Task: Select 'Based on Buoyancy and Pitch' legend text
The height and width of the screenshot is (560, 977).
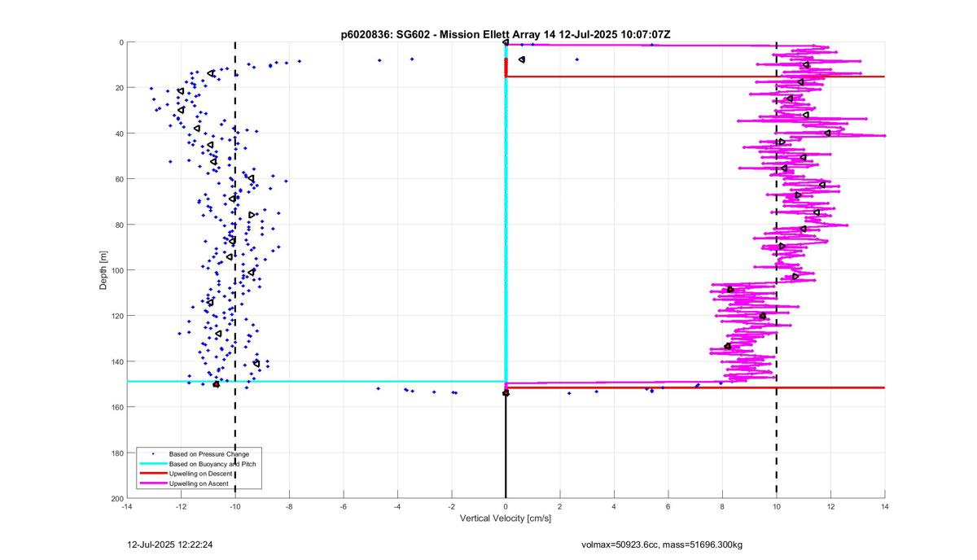Action: 212,463
